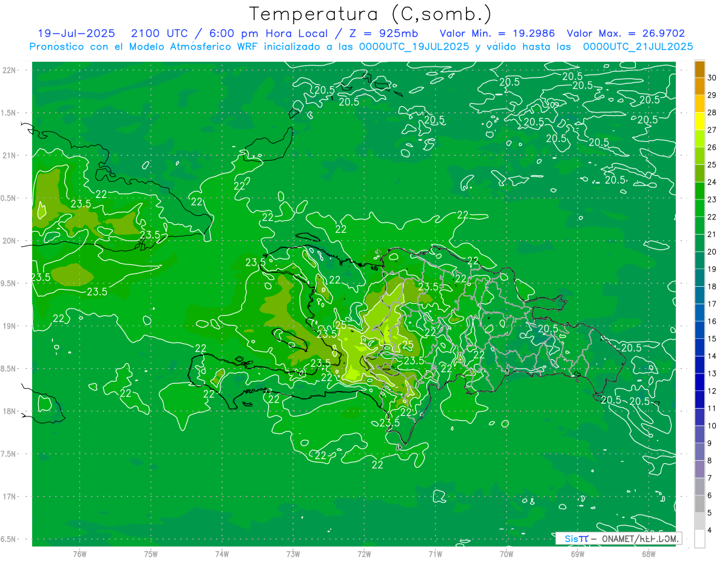Click the Valor Max. = 26.9702 readout
The height and width of the screenshot is (562, 728).
(x=625, y=33)
